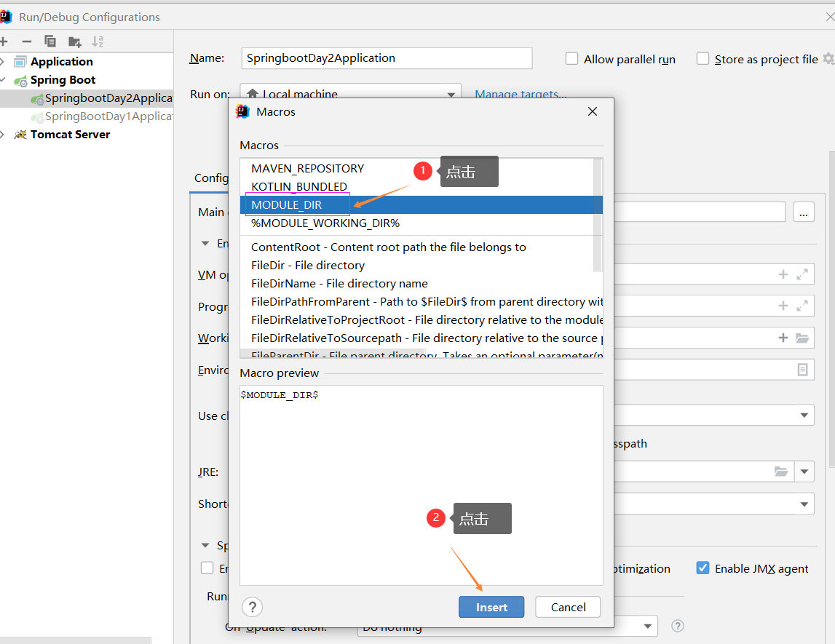The image size is (835, 644).
Task: Open the On Update action dropdown
Action: [648, 626]
